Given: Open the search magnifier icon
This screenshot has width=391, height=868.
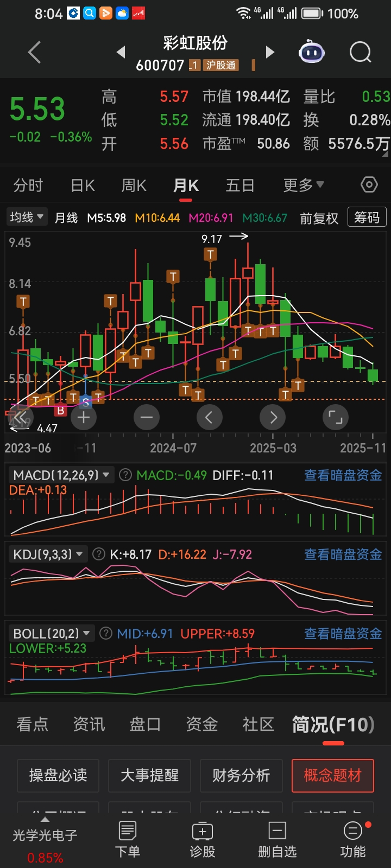Looking at the screenshot, I should (361, 53).
